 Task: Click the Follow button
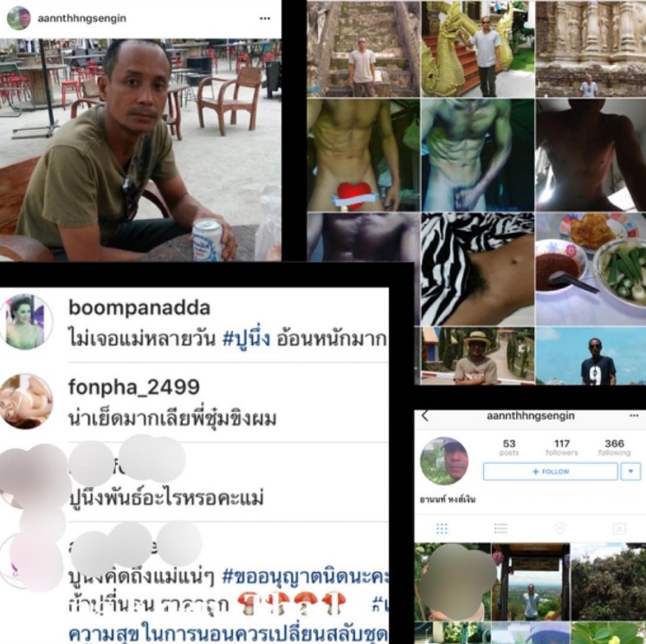click(x=551, y=472)
